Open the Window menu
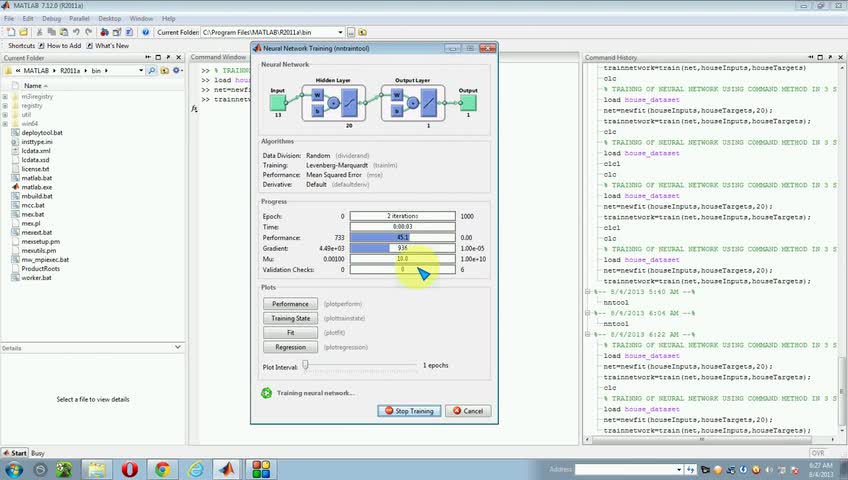This screenshot has height=480, width=848. pos(141,18)
